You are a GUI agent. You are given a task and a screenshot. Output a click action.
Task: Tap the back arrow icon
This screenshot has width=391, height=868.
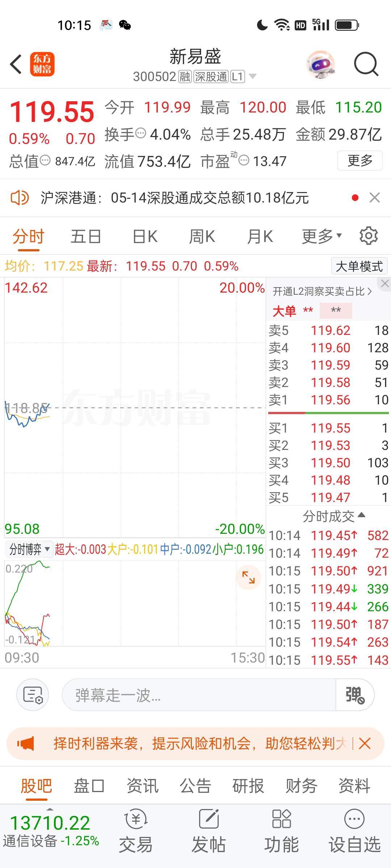point(16,64)
